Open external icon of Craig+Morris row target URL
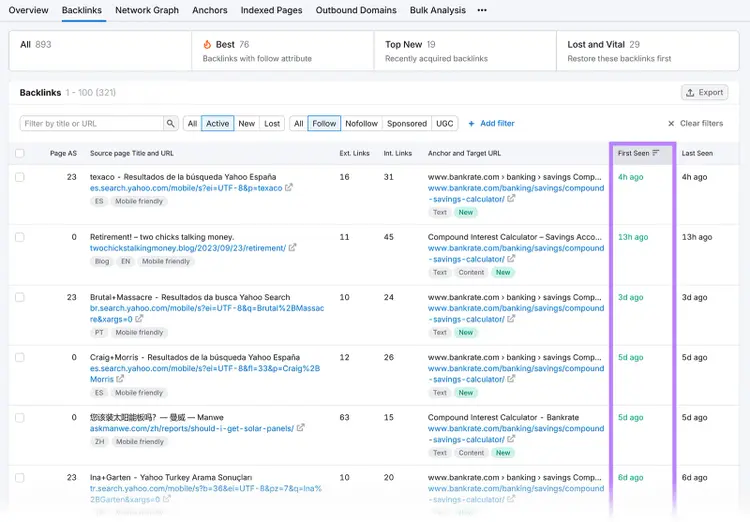The height and width of the screenshot is (522, 750). [511, 379]
